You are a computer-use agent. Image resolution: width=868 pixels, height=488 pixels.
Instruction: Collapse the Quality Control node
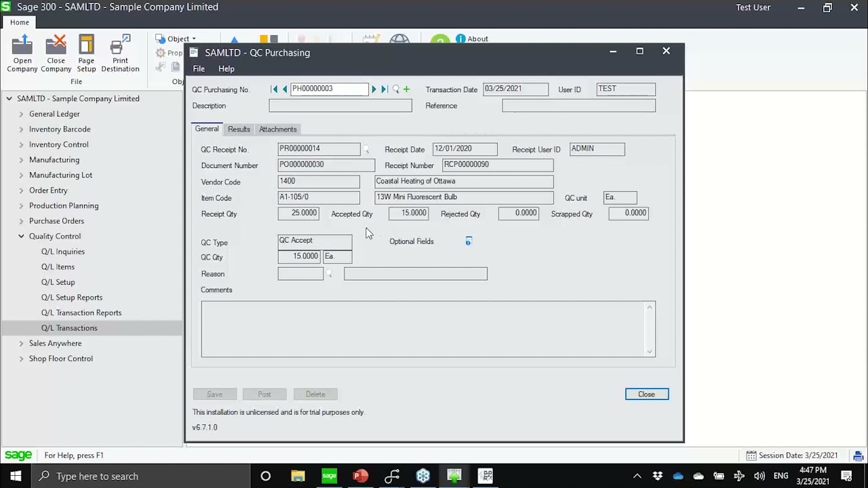[x=21, y=236]
